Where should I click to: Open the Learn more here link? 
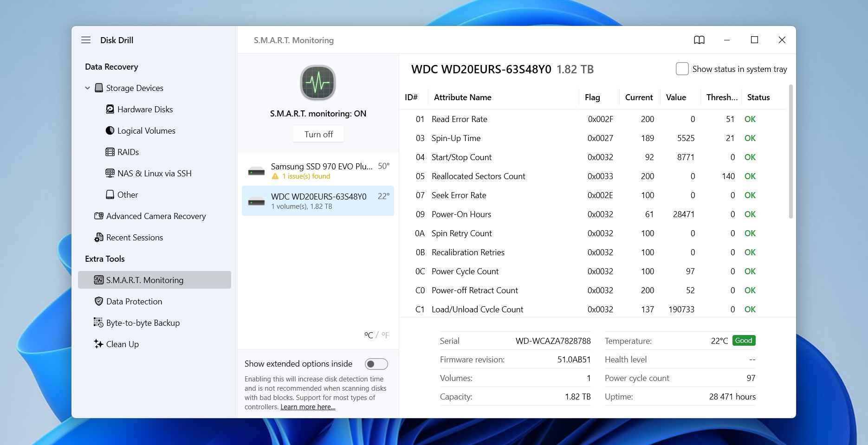click(307, 406)
